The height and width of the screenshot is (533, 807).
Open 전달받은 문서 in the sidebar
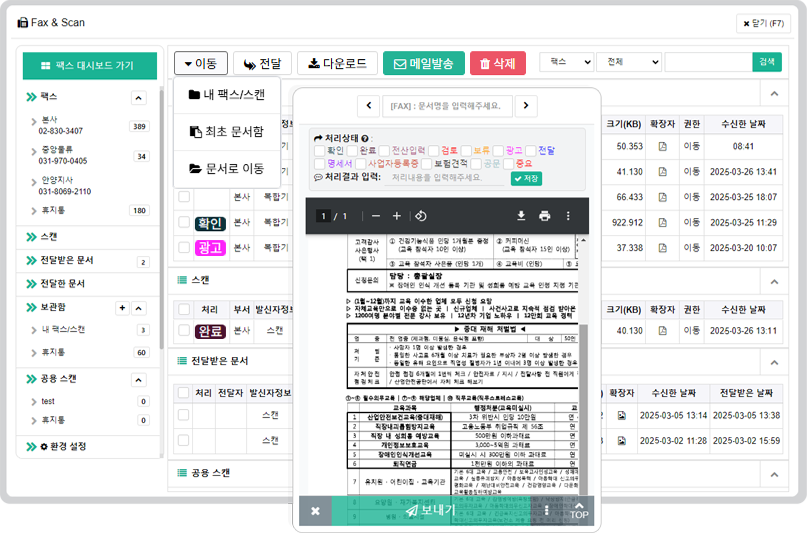point(67,260)
